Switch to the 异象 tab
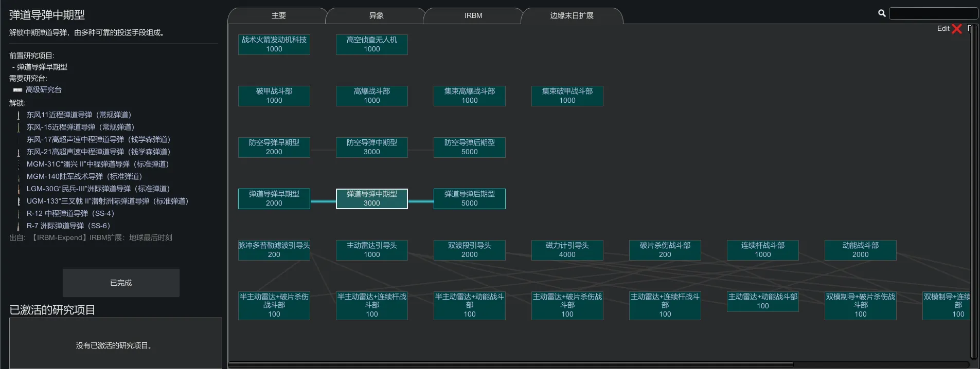Image resolution: width=980 pixels, height=369 pixels. coord(376,16)
